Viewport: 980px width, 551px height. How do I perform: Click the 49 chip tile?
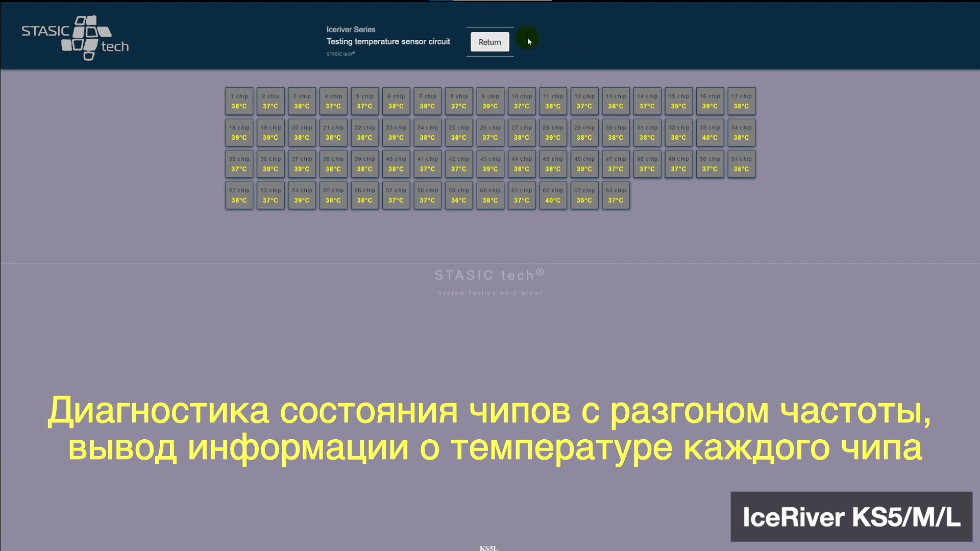(678, 164)
